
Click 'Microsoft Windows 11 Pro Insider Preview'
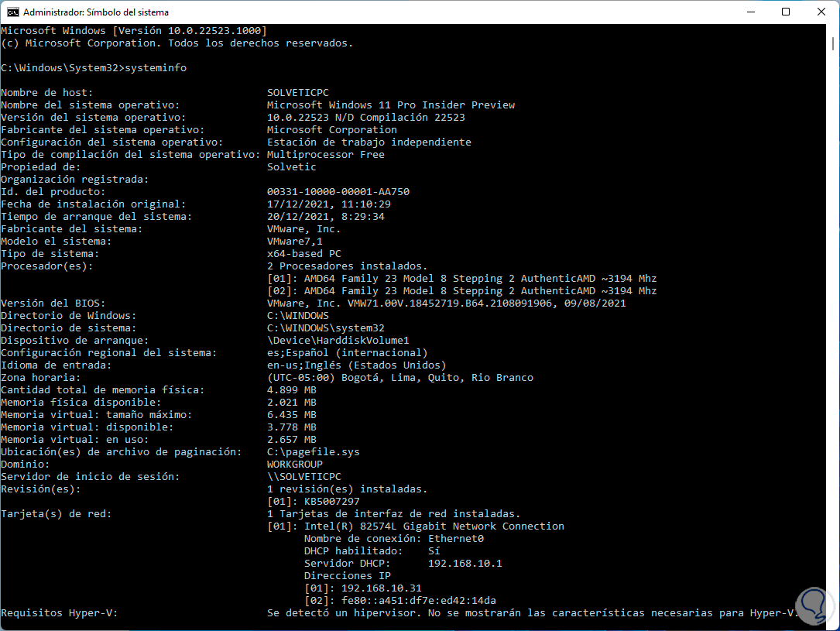[391, 105]
